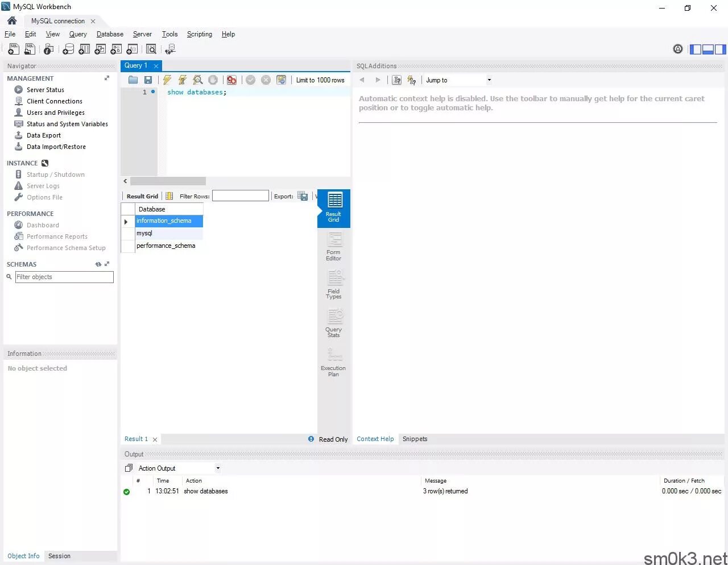
Task: Open SQL script file toolbar icon
Action: [x=30, y=49]
